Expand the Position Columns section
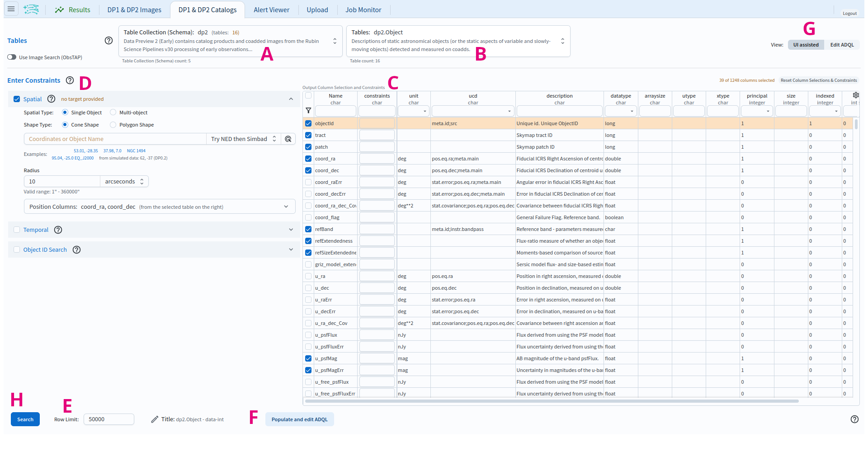The width and height of the screenshot is (868, 461). tap(160, 207)
